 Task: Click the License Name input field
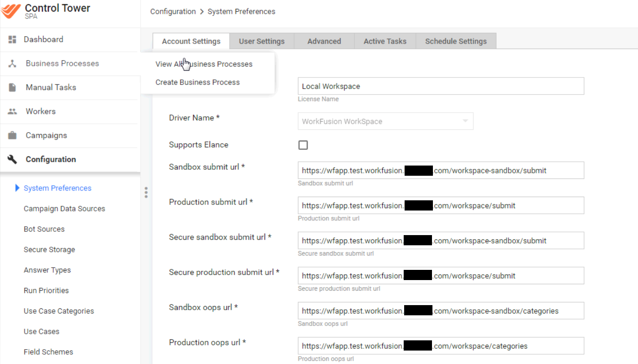(441, 86)
